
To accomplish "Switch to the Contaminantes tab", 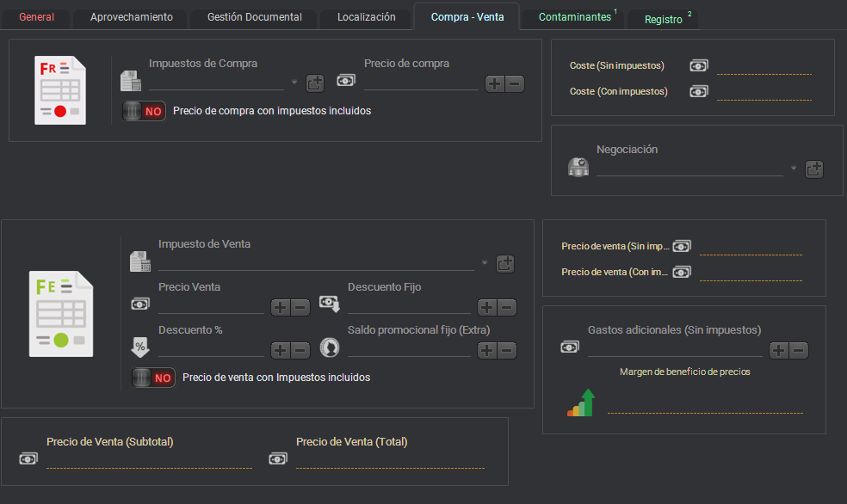I will coord(571,15).
